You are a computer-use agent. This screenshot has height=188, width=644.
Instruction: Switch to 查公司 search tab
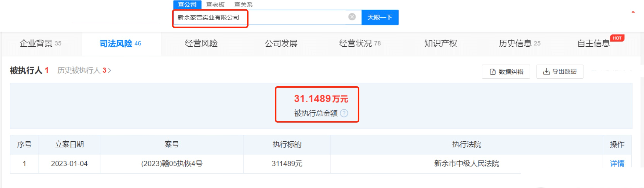(x=187, y=5)
